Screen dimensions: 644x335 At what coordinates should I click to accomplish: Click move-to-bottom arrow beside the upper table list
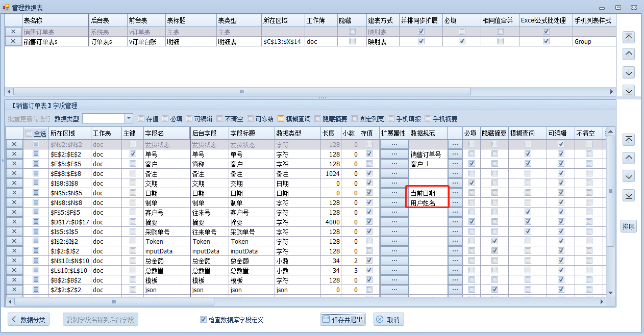pyautogui.click(x=629, y=90)
